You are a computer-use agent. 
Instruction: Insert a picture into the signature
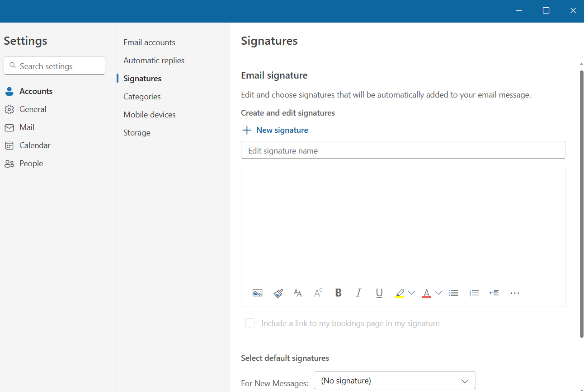[x=257, y=293]
